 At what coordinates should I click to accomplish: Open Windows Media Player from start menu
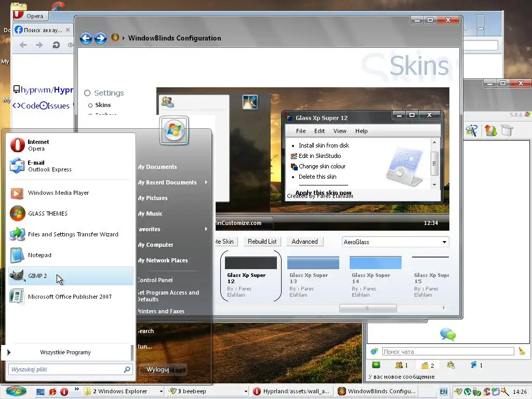tap(71, 193)
